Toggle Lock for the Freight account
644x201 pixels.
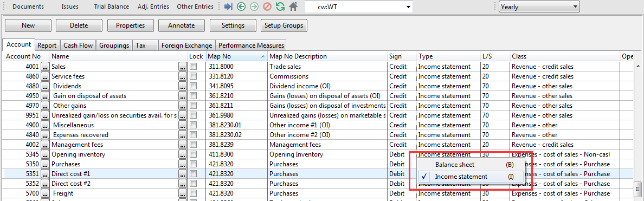point(194,193)
